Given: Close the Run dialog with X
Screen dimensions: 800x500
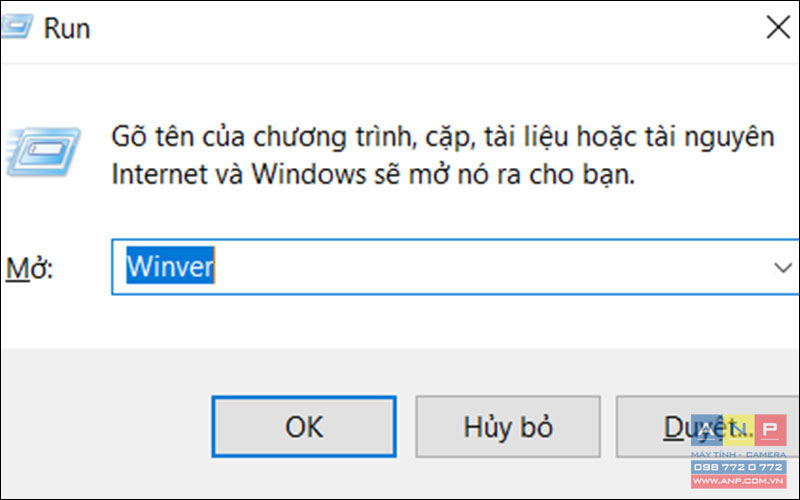Looking at the screenshot, I should coord(778,27).
